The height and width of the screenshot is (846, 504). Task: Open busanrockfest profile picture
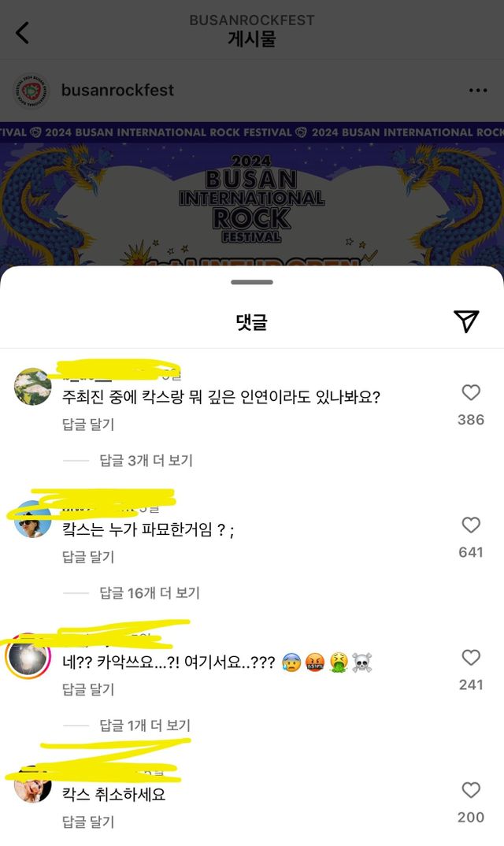pyautogui.click(x=31, y=91)
